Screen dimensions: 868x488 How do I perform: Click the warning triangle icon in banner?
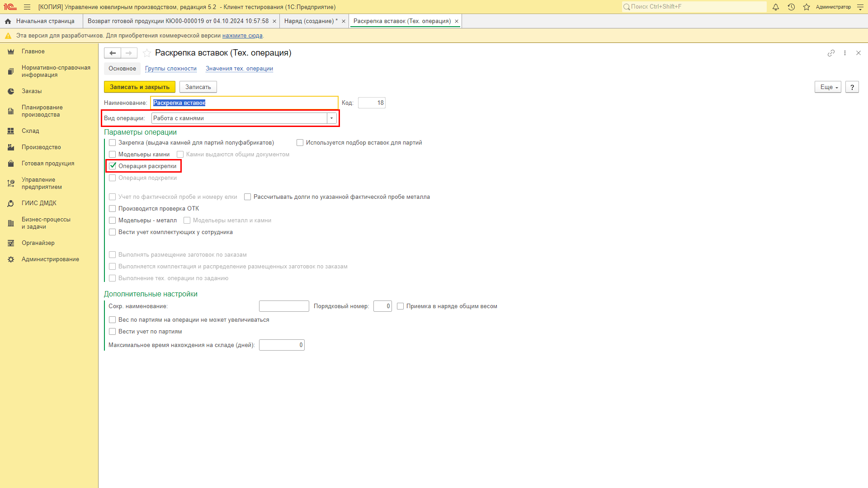(x=8, y=36)
